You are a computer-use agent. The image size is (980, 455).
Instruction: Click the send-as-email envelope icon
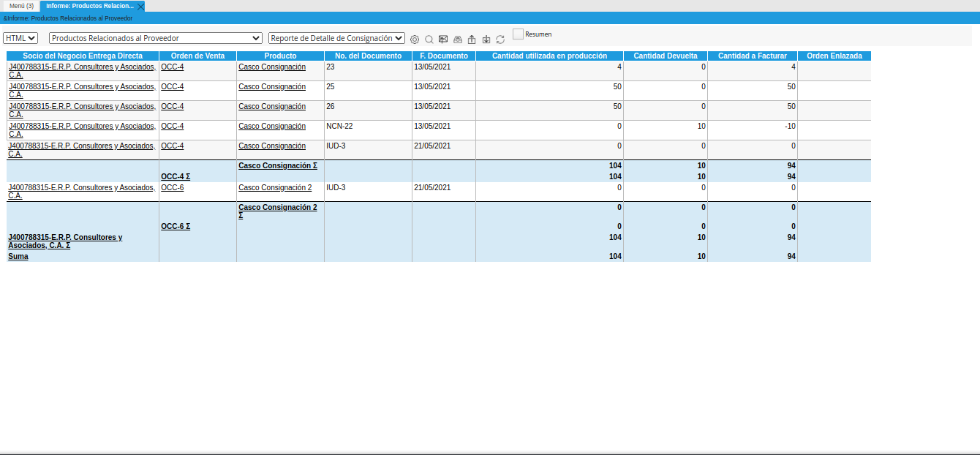[442, 39]
